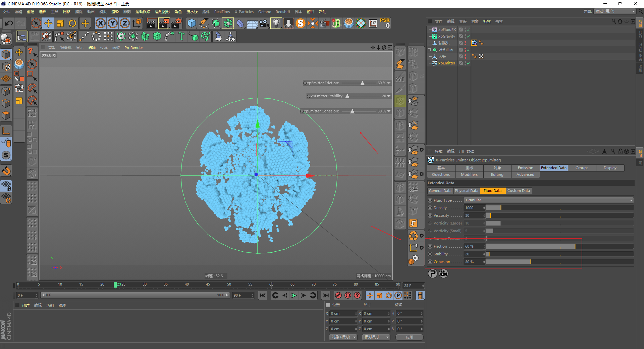Screen dimensions: 644x349
Task: Activate the Move tool in top toolbar
Action: click(48, 23)
